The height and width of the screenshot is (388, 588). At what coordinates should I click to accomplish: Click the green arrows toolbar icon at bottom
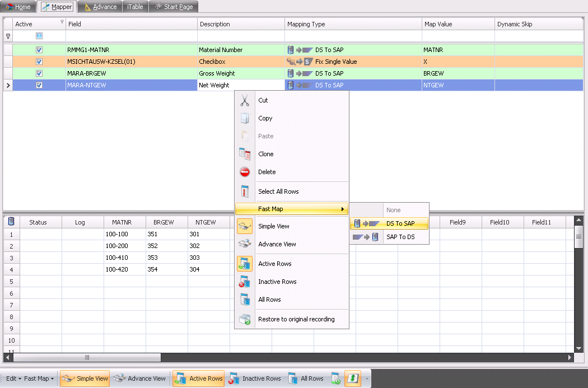(x=352, y=378)
